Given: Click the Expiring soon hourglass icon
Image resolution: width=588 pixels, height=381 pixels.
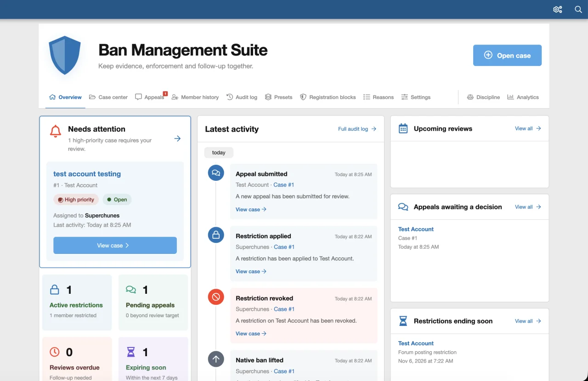Looking at the screenshot, I should click(x=131, y=352).
